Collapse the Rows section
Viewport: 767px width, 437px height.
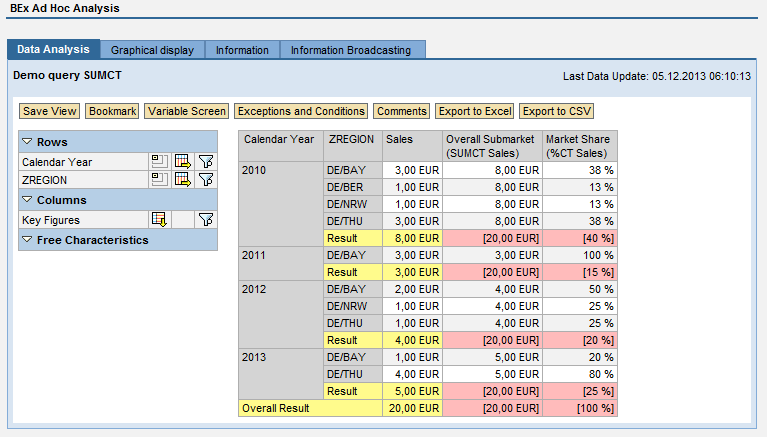27,142
